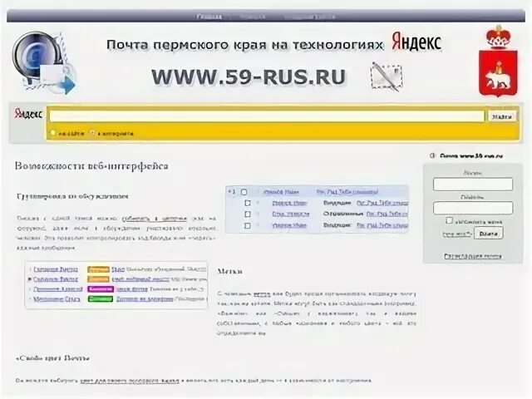This screenshot has height=399, width=532.
Task: Follow the underlined link in mailbox color paragraph
Action: point(130,381)
